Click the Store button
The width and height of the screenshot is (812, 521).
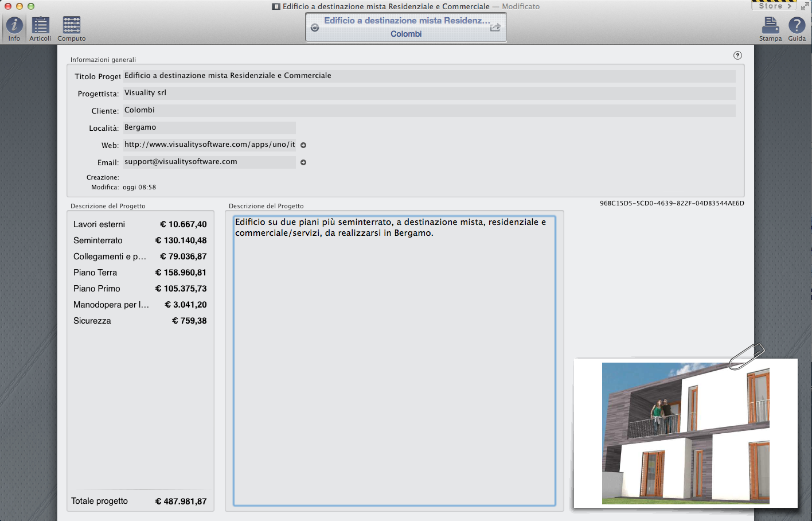[x=774, y=6]
